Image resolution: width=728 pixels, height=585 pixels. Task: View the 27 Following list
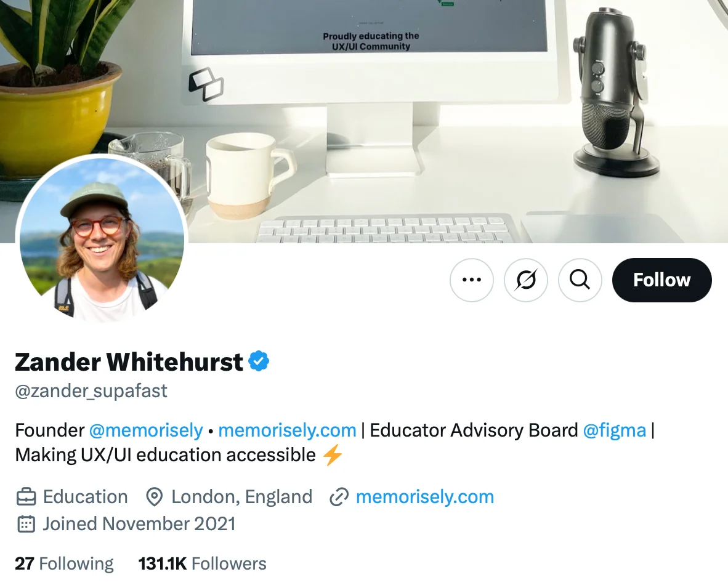[x=64, y=563]
